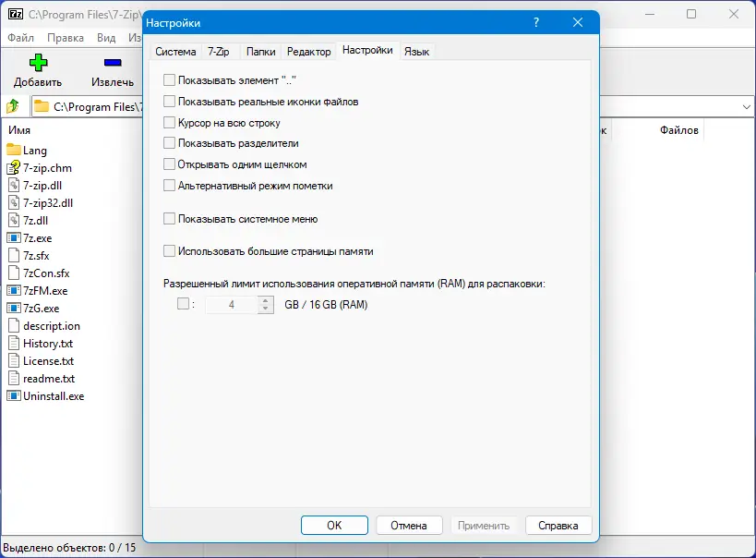This screenshot has width=756, height=558.
Task: Click the status text Выделено объектов: 0 / 15
Action: click(x=69, y=548)
